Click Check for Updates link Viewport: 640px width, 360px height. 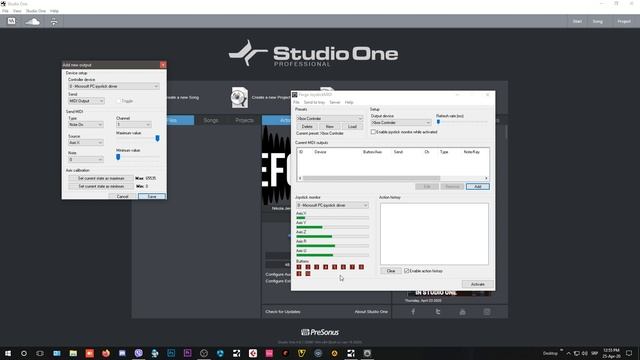[x=283, y=312]
